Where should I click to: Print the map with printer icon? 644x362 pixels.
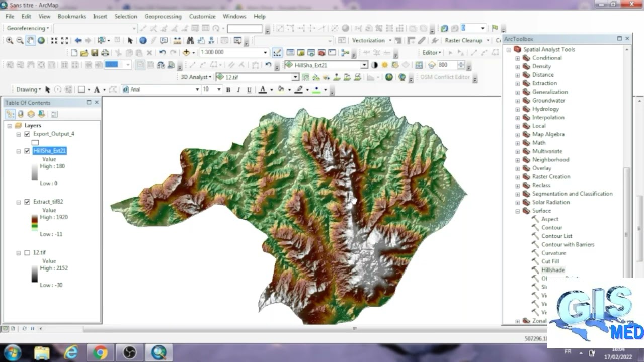pos(105,53)
